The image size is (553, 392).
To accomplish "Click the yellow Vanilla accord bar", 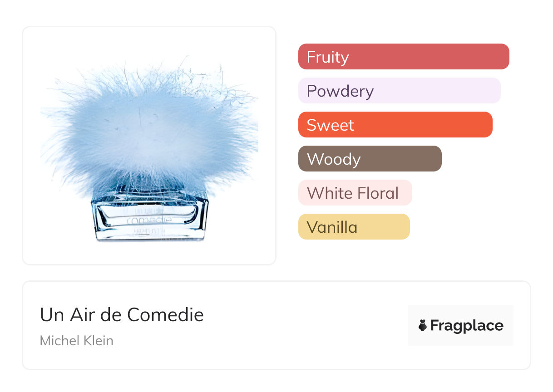I will [x=354, y=227].
